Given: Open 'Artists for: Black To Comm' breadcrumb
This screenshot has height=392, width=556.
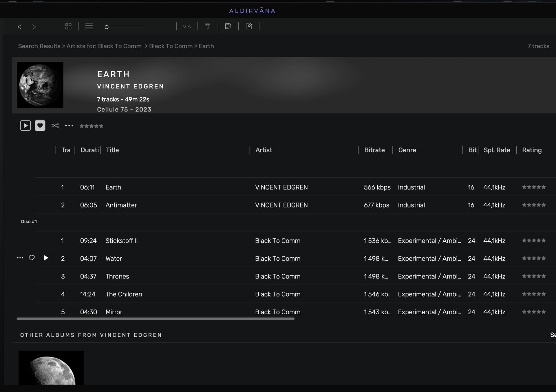Looking at the screenshot, I should tap(104, 46).
